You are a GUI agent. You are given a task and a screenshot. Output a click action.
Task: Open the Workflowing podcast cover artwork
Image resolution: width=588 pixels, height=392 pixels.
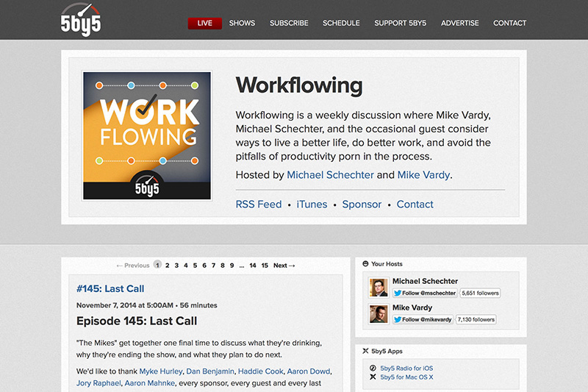click(x=147, y=135)
